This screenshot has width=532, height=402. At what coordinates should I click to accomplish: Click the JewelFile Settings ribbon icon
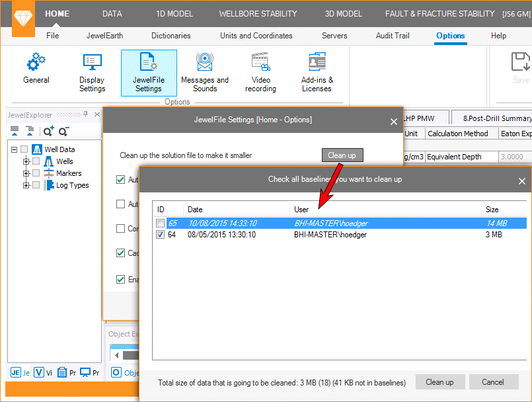[149, 73]
